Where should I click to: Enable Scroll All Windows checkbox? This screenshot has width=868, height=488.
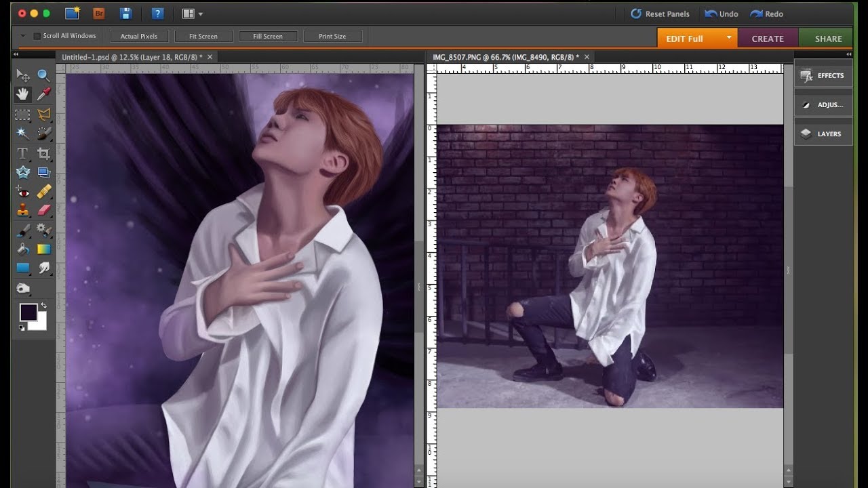pyautogui.click(x=37, y=36)
